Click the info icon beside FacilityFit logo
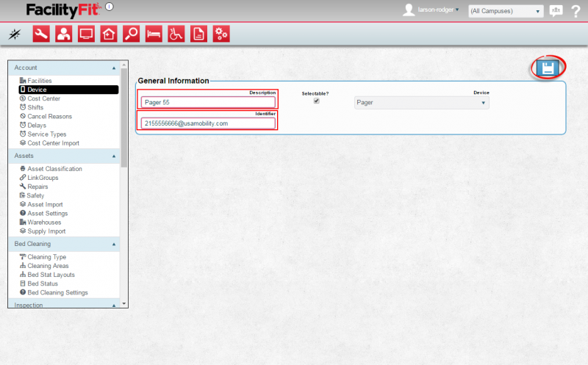The image size is (588, 365). point(110,7)
